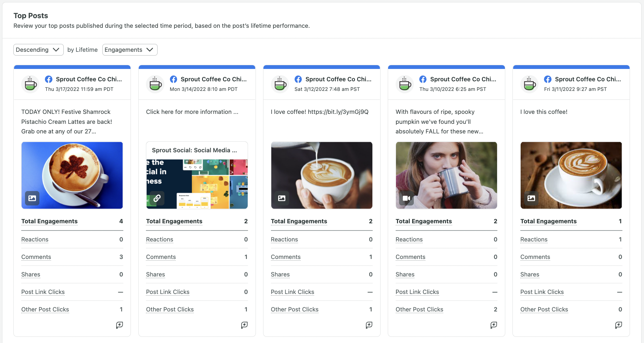This screenshot has width=644, height=343.
Task: Open the latte art pour photo thumbnail
Action: [x=321, y=175]
